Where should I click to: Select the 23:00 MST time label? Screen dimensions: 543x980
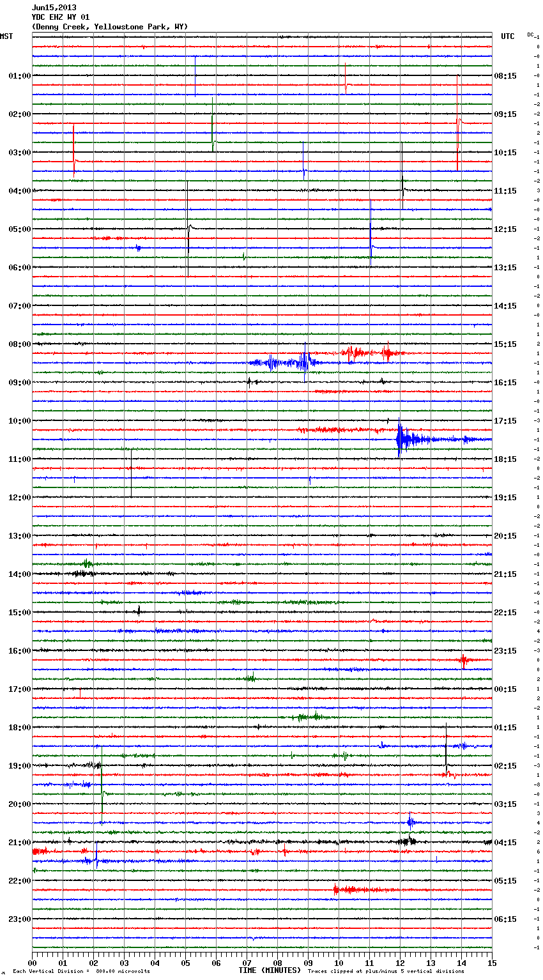tap(20, 919)
